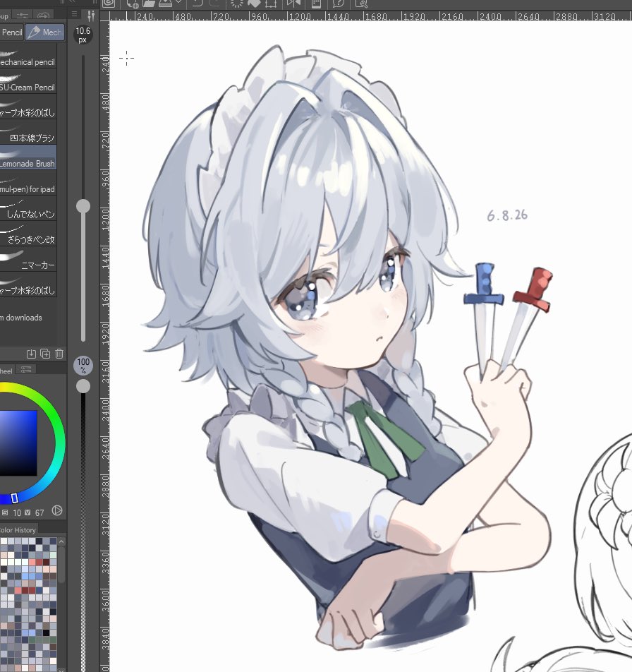Select the Pencil sub tool group tab
Screen dimensions: 632x672
pos(11,32)
